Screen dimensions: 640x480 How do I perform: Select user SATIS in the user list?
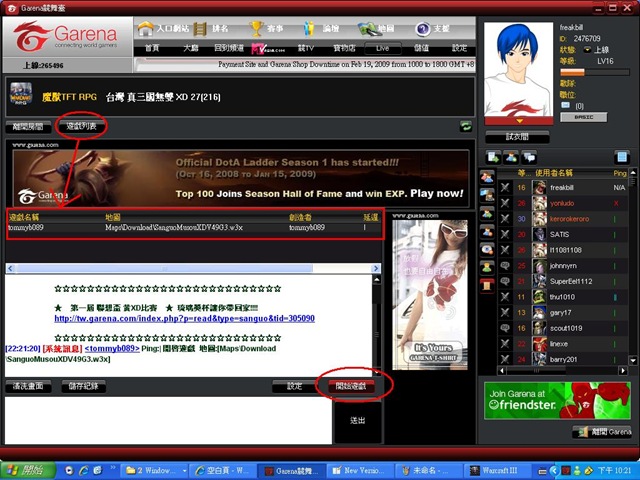[x=559, y=234]
